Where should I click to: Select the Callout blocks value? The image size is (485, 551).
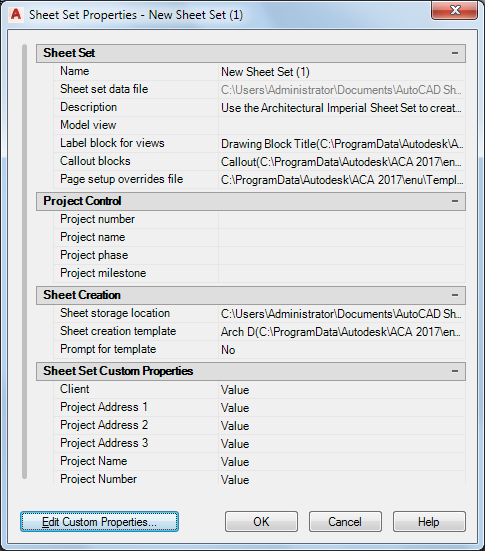(342, 162)
